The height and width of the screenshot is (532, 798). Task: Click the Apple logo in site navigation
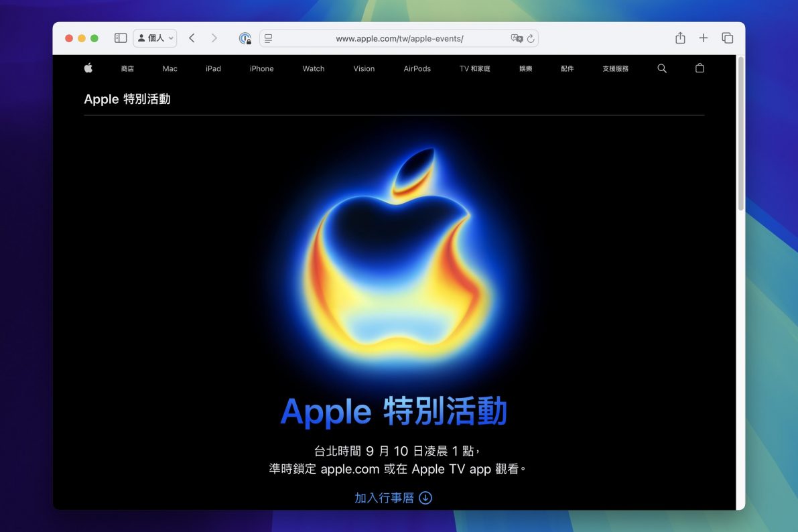pos(88,68)
